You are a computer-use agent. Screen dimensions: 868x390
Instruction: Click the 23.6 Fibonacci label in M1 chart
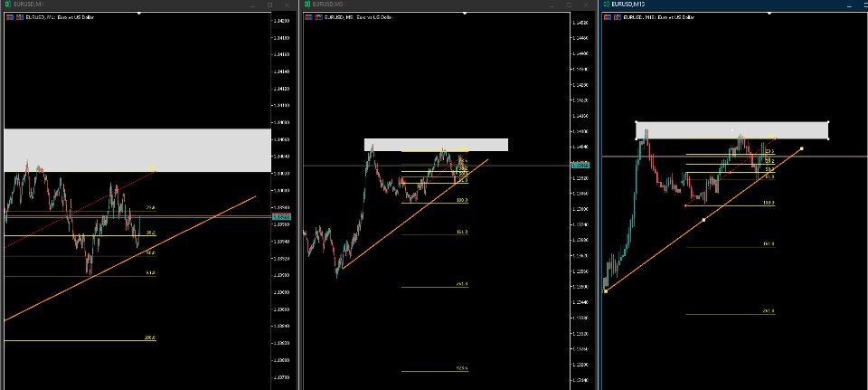[x=151, y=208]
